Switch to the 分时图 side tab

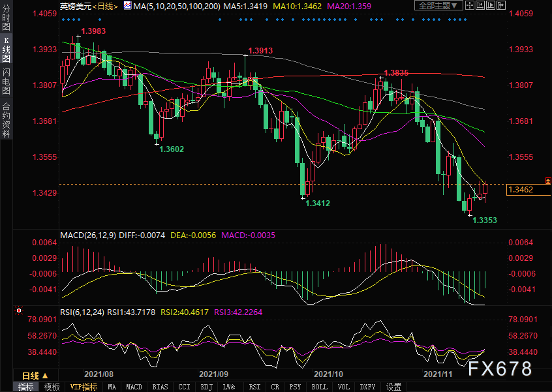click(6, 18)
